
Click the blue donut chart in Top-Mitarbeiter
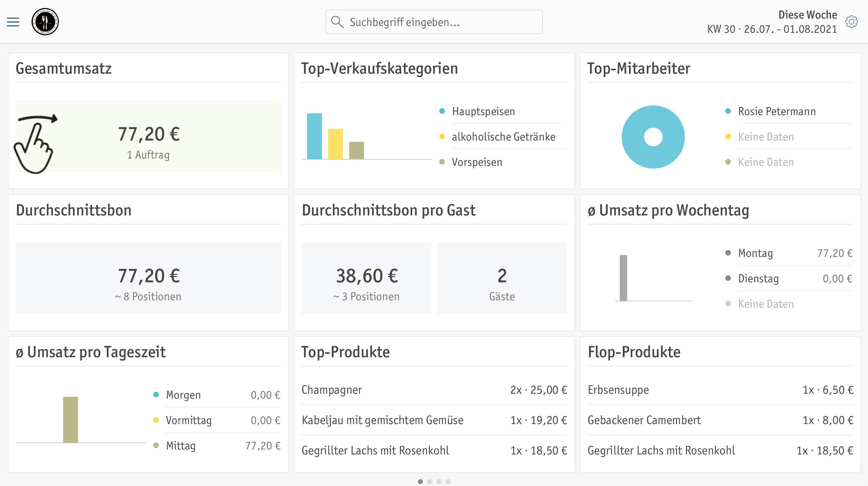[653, 137]
